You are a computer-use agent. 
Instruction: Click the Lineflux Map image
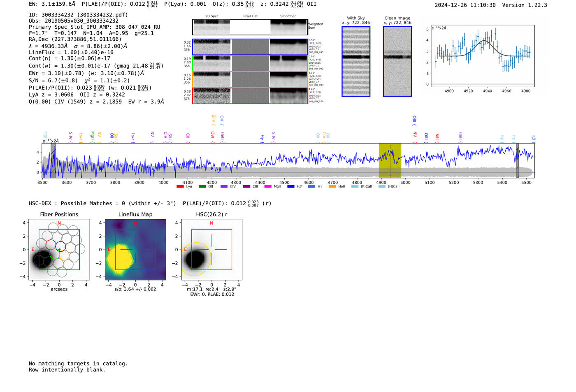click(135, 249)
